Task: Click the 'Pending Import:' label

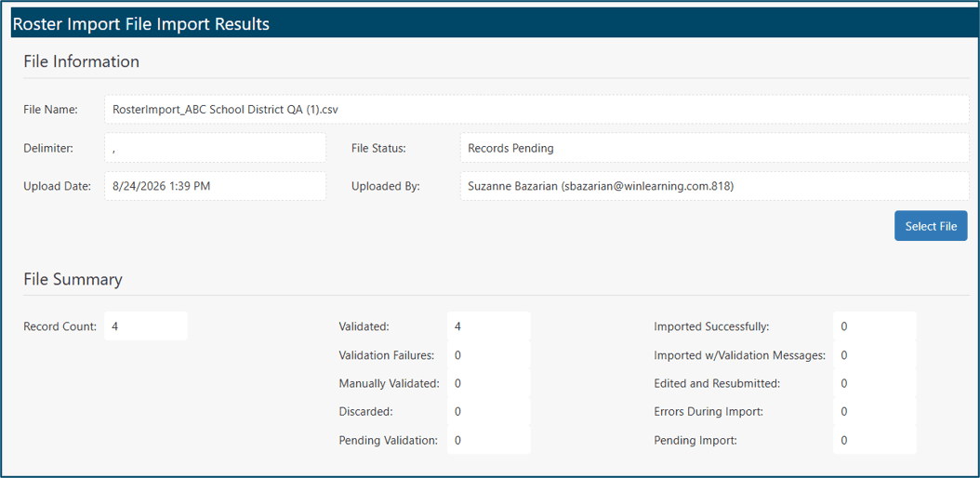Action: [x=695, y=440]
